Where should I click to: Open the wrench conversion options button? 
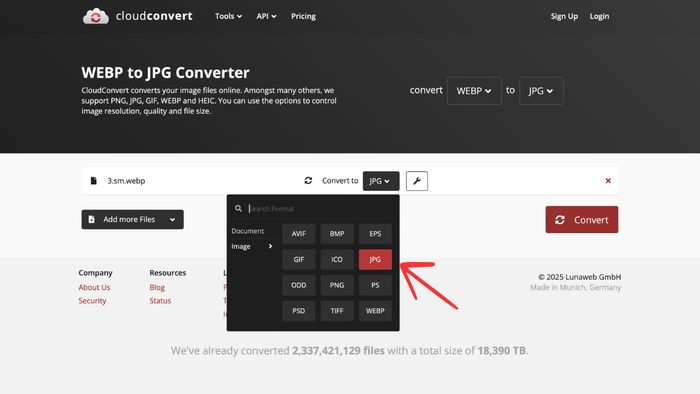coord(417,181)
